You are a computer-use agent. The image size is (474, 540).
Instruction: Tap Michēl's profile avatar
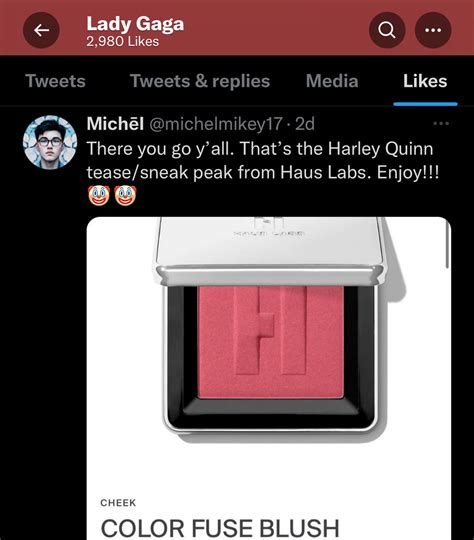(x=50, y=142)
